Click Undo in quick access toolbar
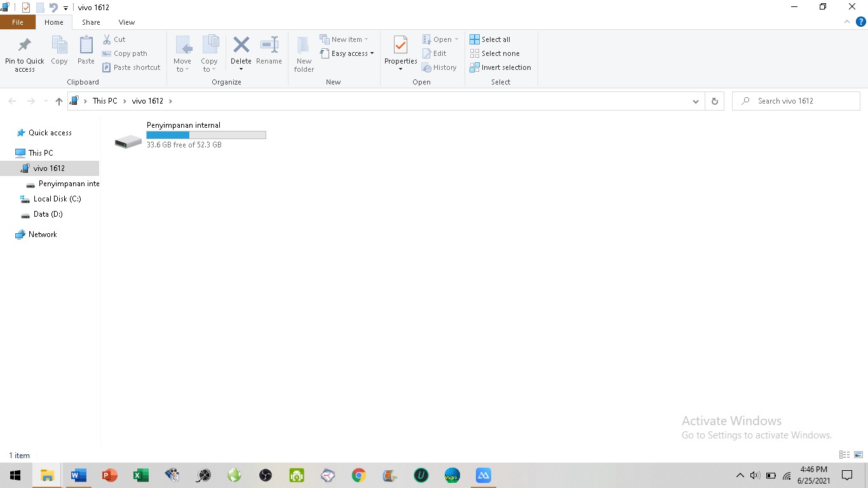This screenshot has width=868, height=488. (x=53, y=8)
